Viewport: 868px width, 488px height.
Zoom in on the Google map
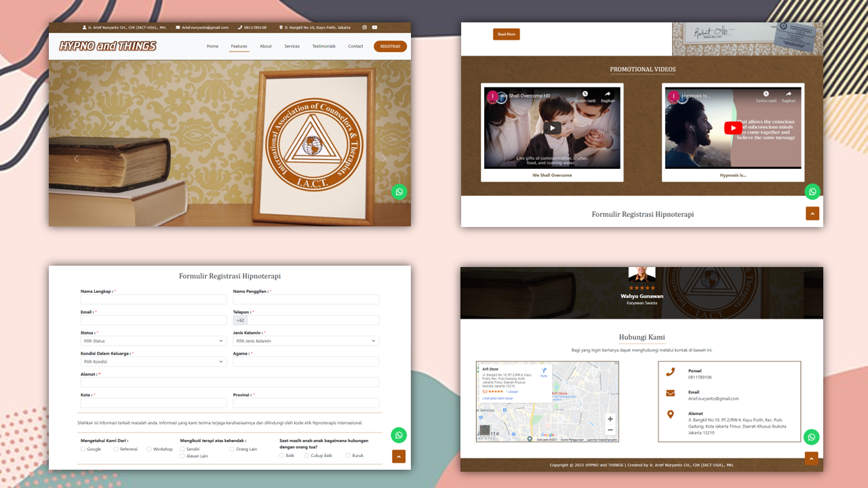(x=610, y=419)
